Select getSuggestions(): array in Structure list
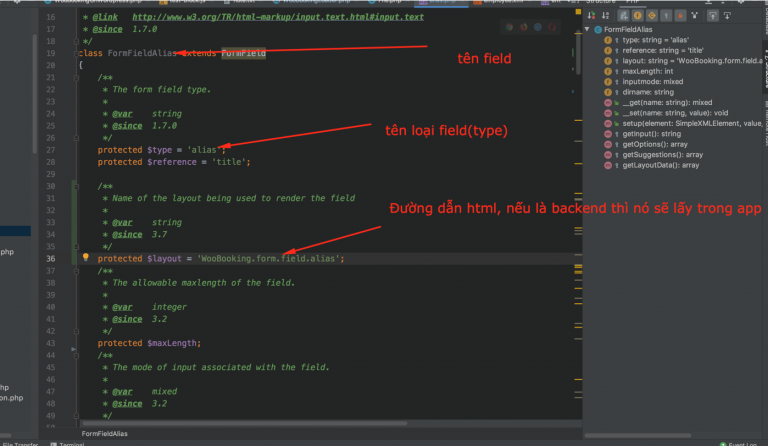 [662, 154]
